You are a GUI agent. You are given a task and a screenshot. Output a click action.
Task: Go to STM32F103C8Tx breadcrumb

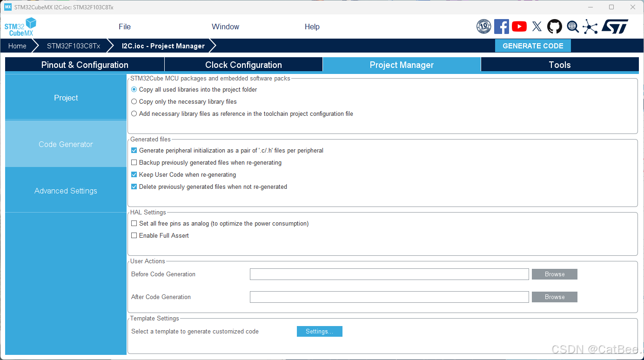(x=74, y=46)
